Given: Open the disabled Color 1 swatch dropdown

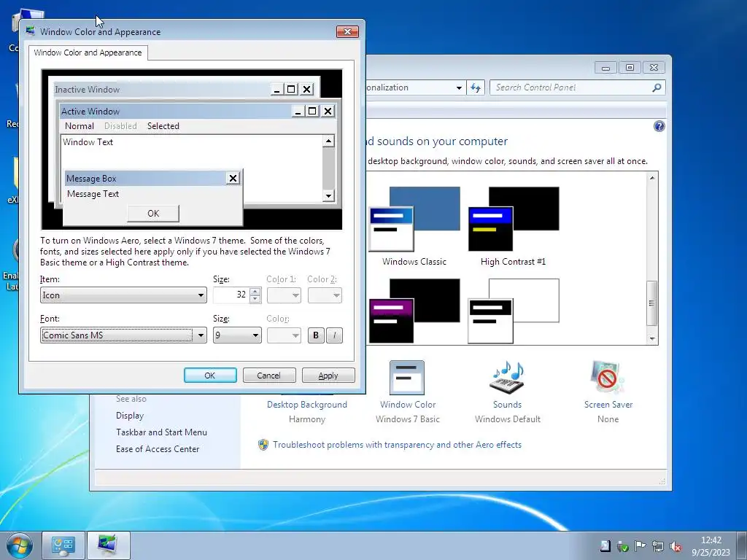Looking at the screenshot, I should (x=284, y=295).
